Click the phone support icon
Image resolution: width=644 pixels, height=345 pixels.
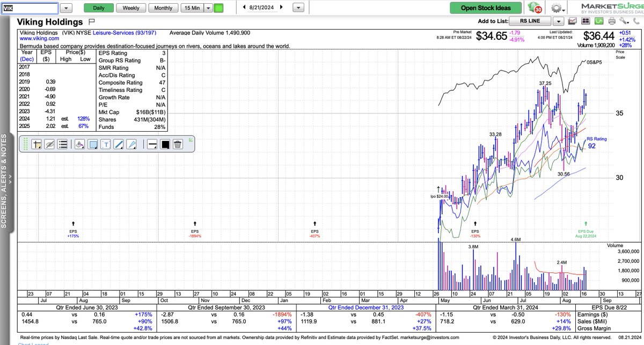636,21
